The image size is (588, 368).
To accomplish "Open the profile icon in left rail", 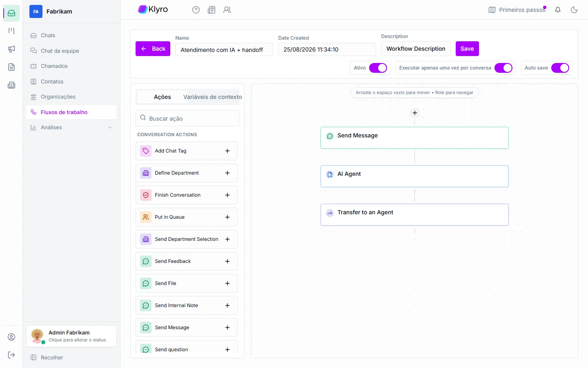I will (x=11, y=337).
